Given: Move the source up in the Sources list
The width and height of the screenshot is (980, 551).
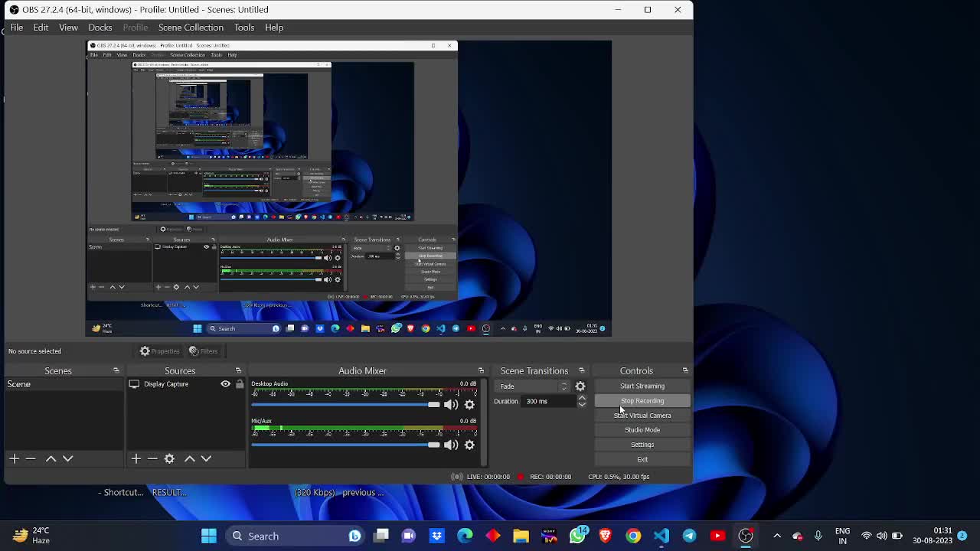Looking at the screenshot, I should coord(189,458).
